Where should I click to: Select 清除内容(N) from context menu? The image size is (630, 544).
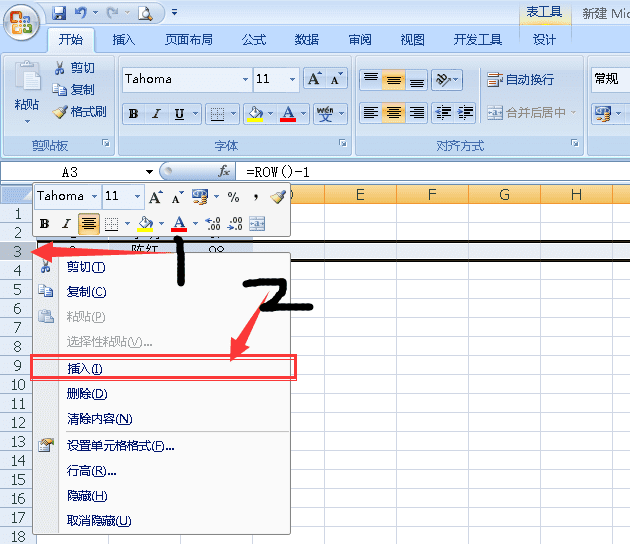pyautogui.click(x=162, y=419)
